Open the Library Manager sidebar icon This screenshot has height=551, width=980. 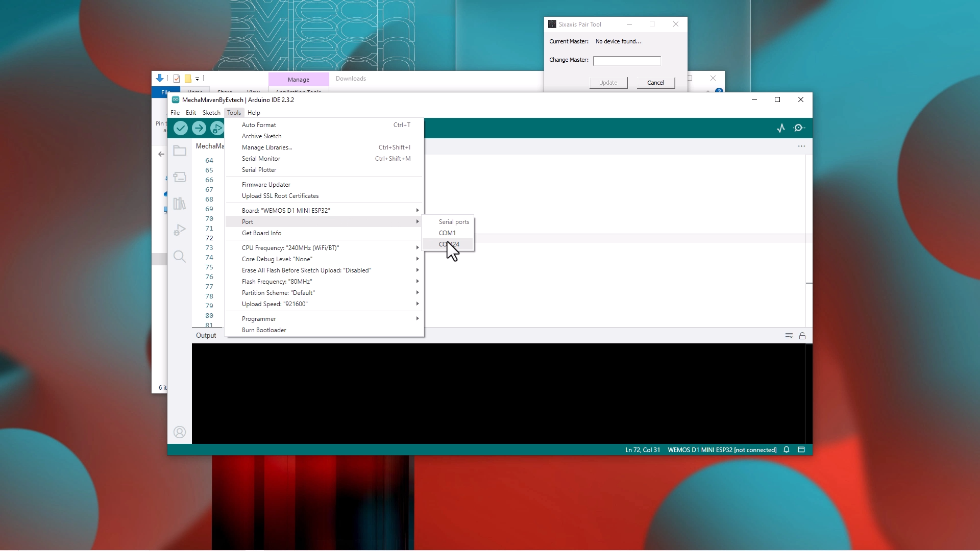coord(180,204)
